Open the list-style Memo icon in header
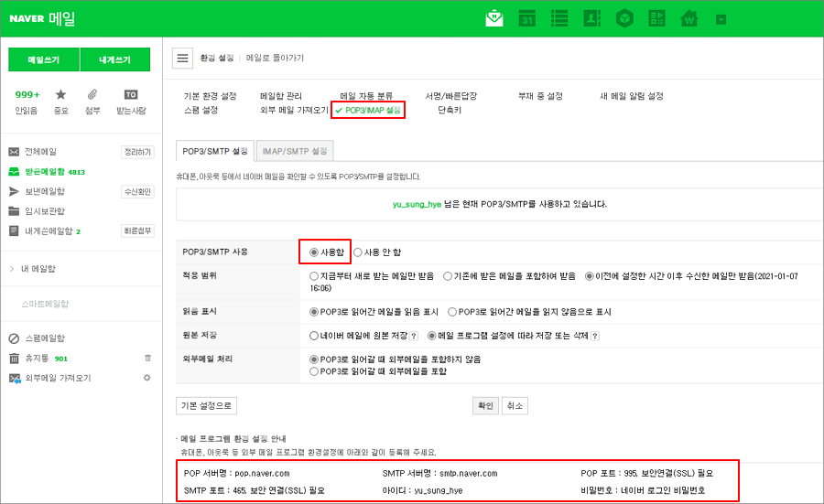 pyautogui.click(x=559, y=18)
